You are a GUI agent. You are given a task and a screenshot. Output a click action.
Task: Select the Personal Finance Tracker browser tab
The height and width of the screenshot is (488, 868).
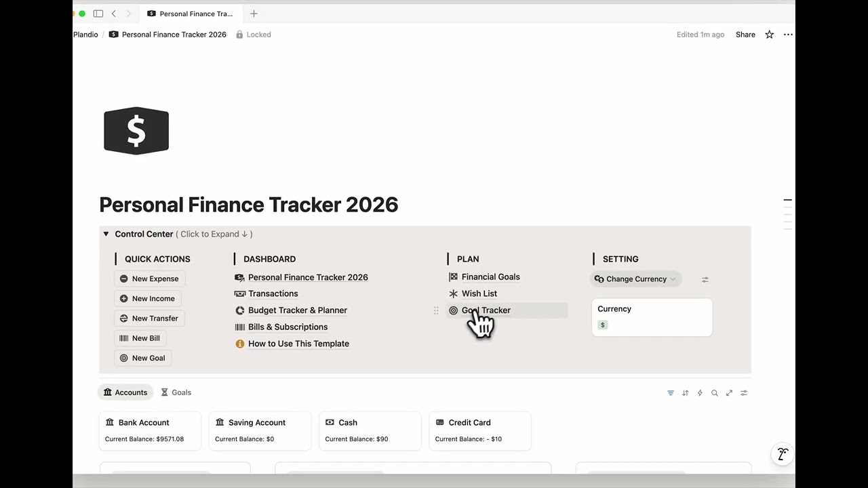coord(190,14)
